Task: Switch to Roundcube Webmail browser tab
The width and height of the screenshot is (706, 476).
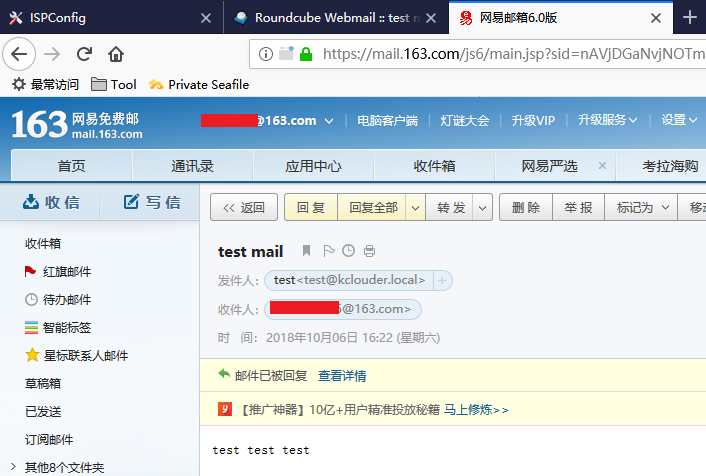Action: pos(335,18)
